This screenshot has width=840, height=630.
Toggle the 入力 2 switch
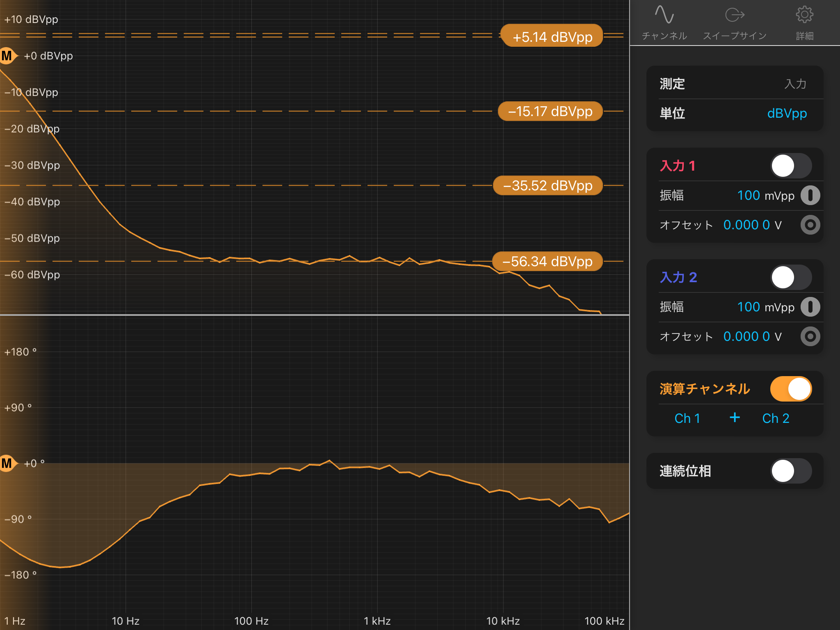791,277
